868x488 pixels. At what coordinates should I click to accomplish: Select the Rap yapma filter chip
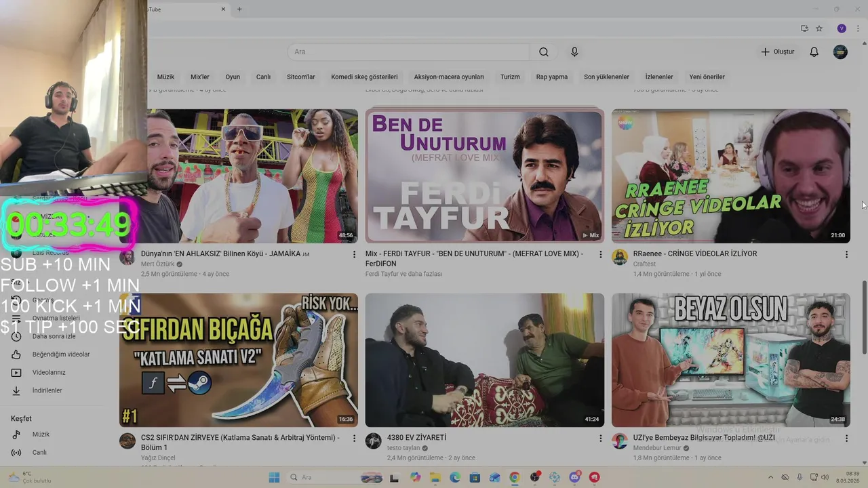[552, 77]
